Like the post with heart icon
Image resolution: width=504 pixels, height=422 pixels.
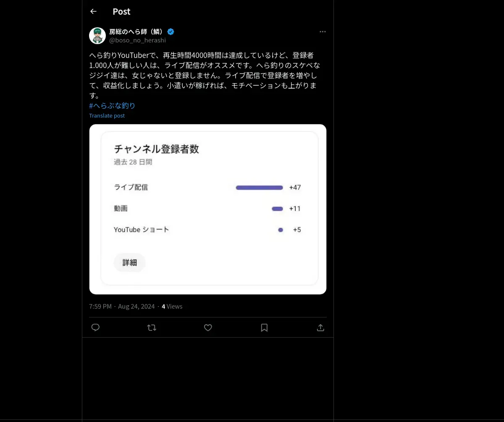(x=208, y=328)
